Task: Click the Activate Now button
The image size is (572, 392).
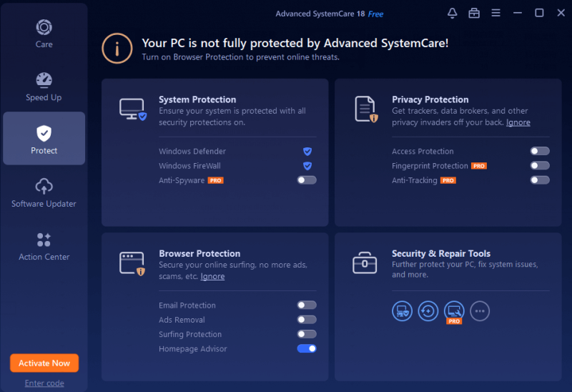Action: click(x=44, y=363)
